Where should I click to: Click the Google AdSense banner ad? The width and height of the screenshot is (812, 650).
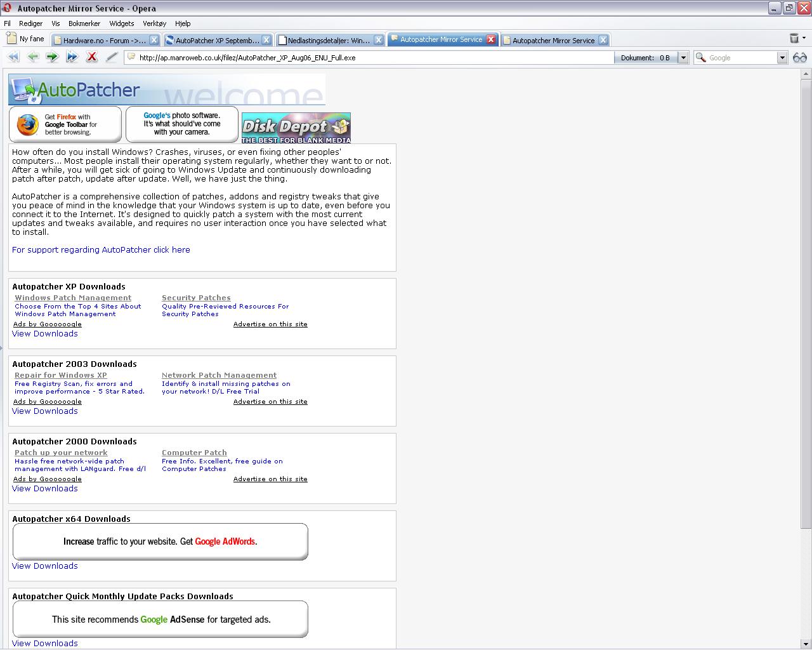click(x=160, y=619)
